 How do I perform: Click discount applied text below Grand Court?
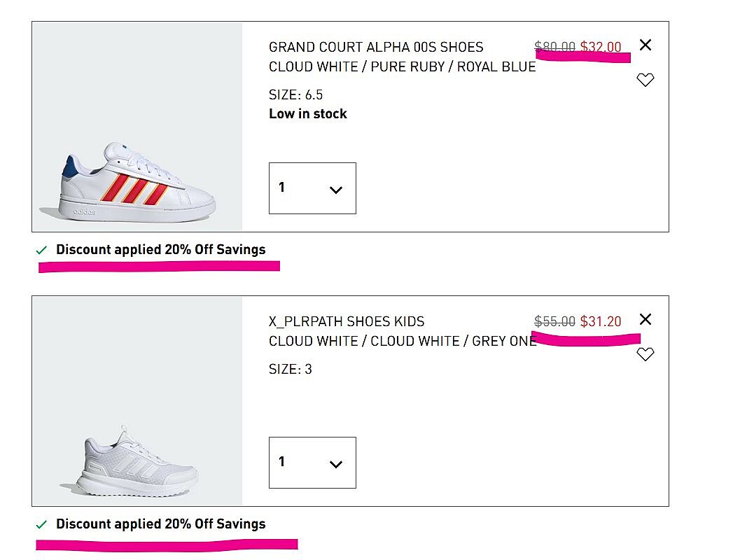(x=161, y=250)
